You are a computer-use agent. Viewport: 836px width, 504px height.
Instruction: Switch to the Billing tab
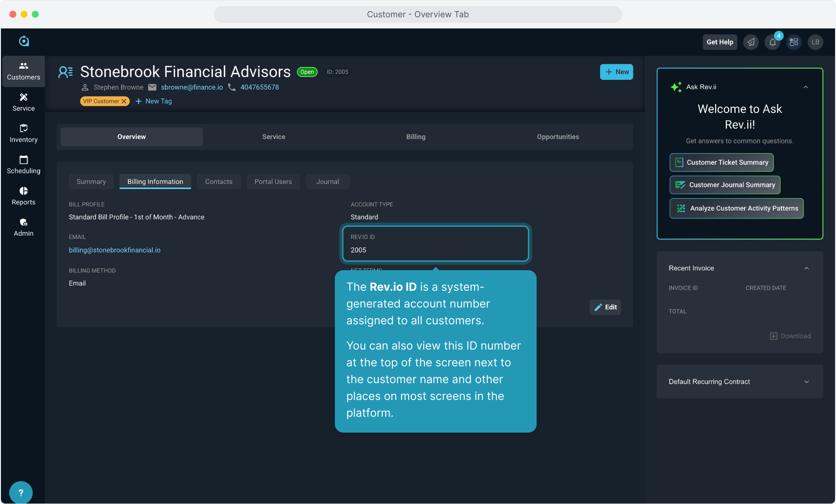pos(416,137)
